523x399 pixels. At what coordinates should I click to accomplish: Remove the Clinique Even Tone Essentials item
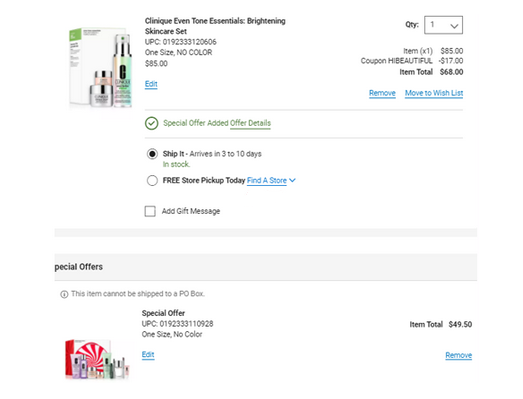coord(382,93)
